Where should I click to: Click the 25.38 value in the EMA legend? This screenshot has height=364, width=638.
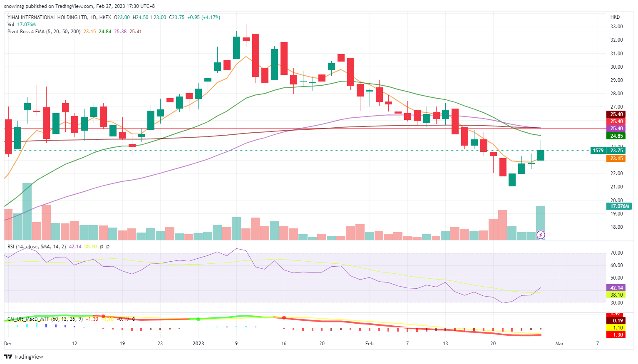coord(120,32)
